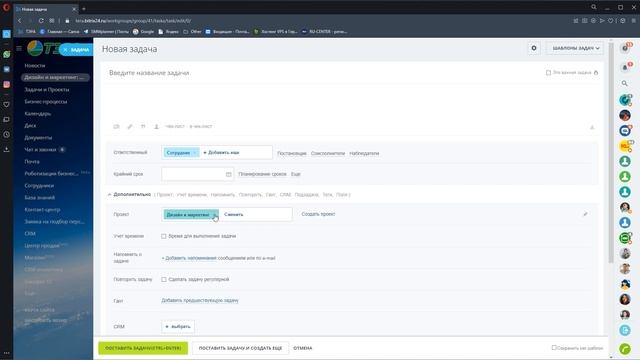Remove the 'Дизайн и маркетинг' project chip
The width and height of the screenshot is (640, 360).
pos(215,214)
